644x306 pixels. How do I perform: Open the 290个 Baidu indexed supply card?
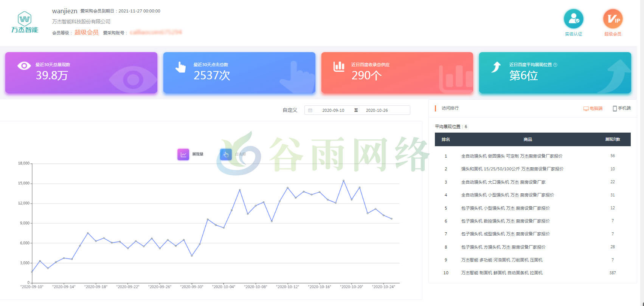[397, 73]
